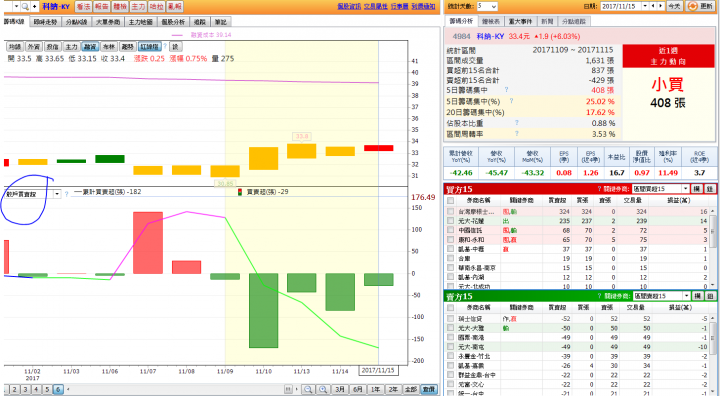Click the orange refresh 更新 button

click(700, 6)
